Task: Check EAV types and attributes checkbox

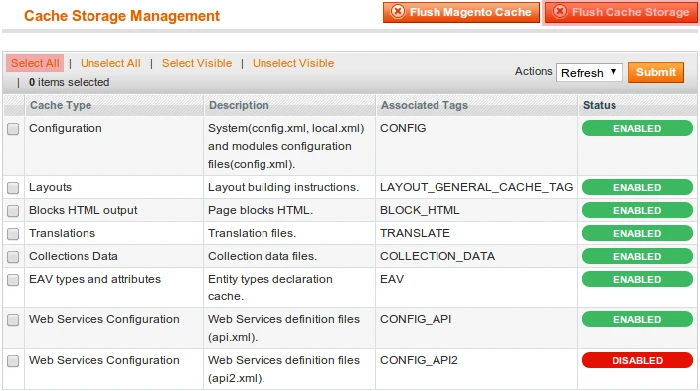Action: 13,280
